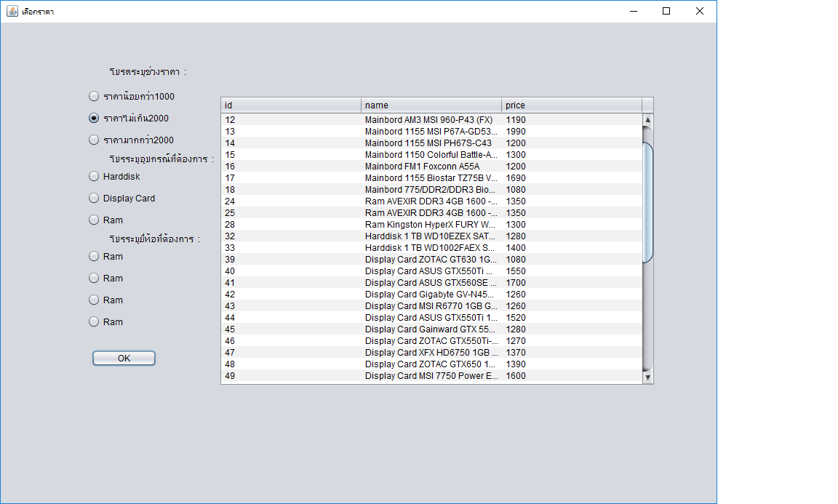Select the ราคามากกว่า2000 radio option
The height and width of the screenshot is (504, 838).
click(132, 140)
